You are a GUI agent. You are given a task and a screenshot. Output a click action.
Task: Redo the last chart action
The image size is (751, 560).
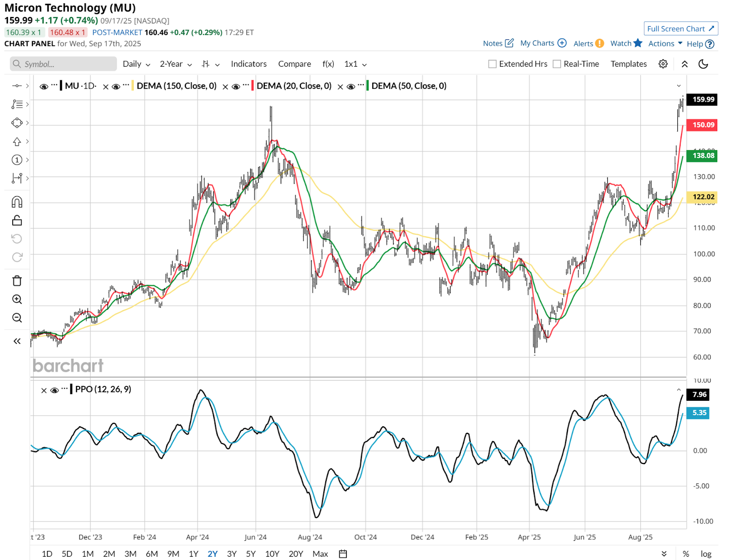17,257
